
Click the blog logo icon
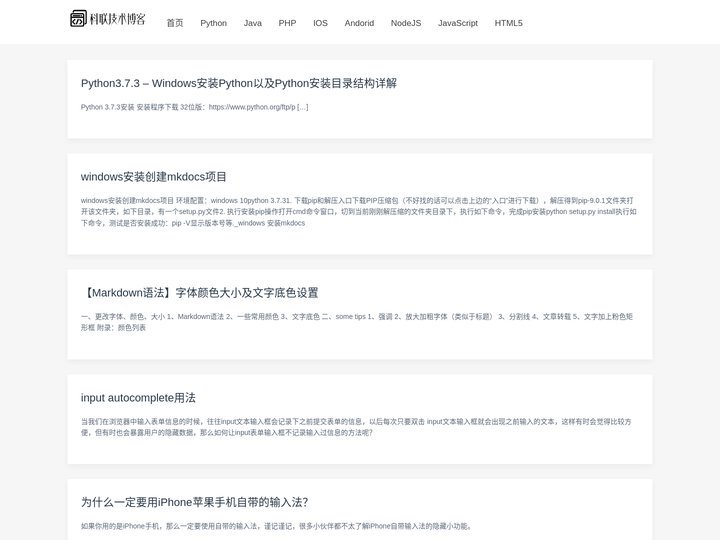(x=78, y=19)
